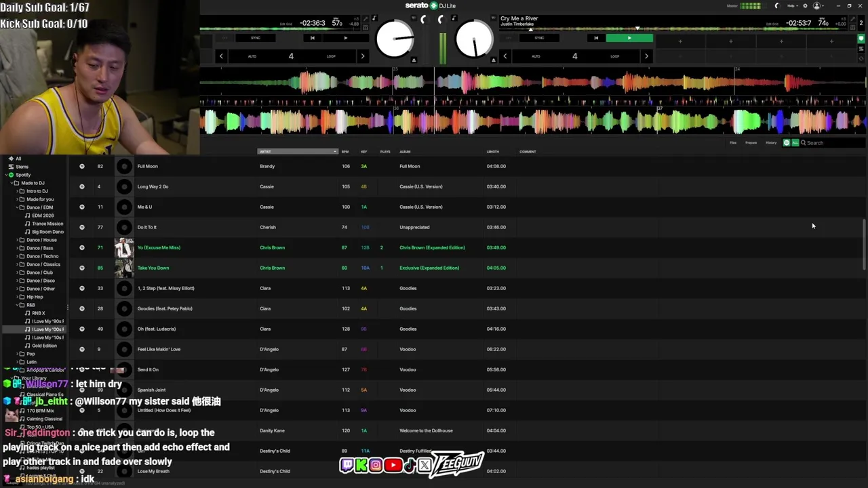Open the user account icon
Viewport: 868px width, 488px height.
tap(817, 5)
